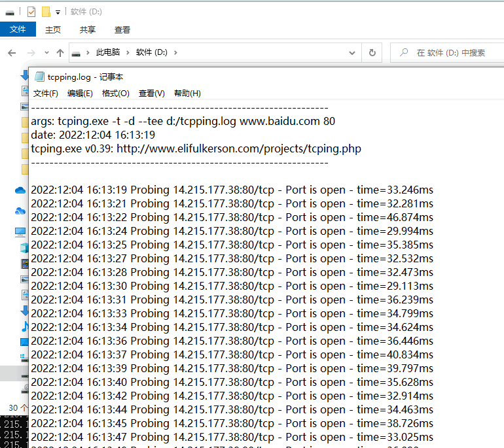
Task: Click the music note icon in the sidebar
Action: [25, 326]
